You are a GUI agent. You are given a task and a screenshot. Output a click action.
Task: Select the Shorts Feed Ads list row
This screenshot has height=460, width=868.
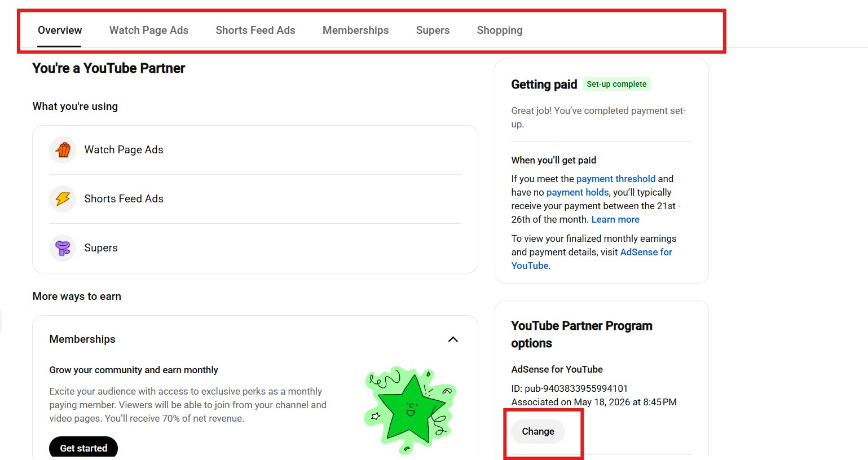point(255,199)
